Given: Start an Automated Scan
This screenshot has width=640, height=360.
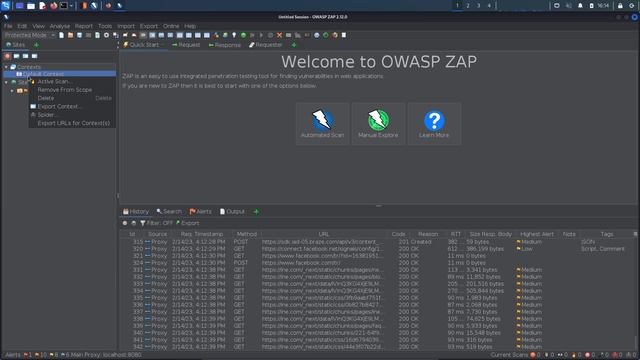Looking at the screenshot, I should [x=322, y=124].
